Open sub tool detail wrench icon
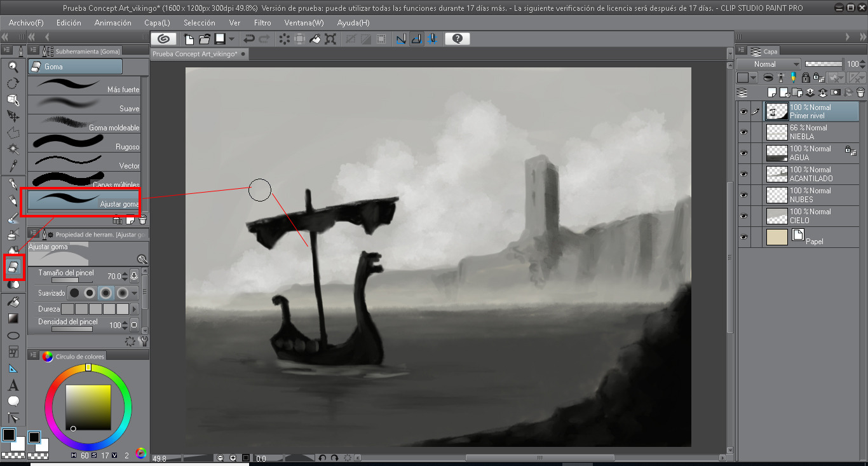This screenshot has height=466, width=868. (x=142, y=341)
